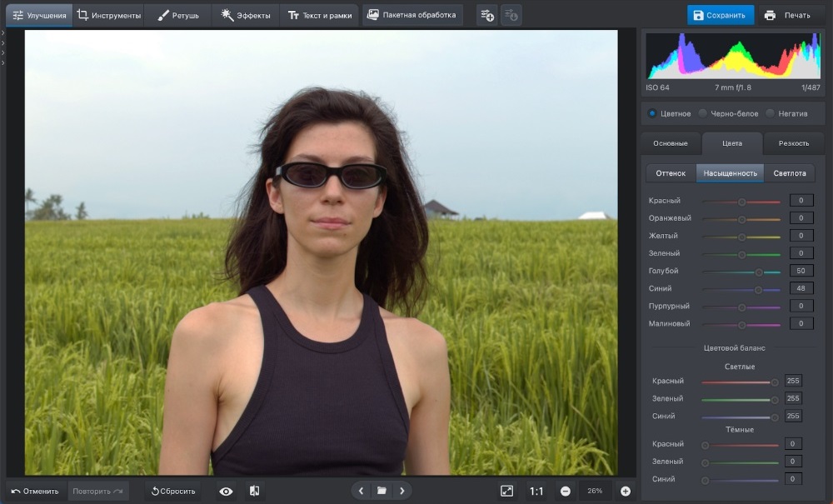Open the zoom percentage 26% field

[595, 492]
